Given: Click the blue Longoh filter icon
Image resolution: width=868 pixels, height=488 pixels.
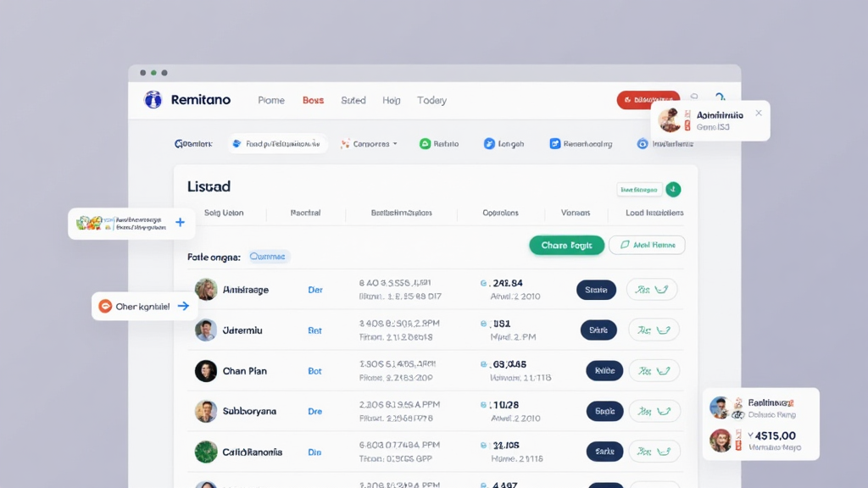Looking at the screenshot, I should click(489, 144).
